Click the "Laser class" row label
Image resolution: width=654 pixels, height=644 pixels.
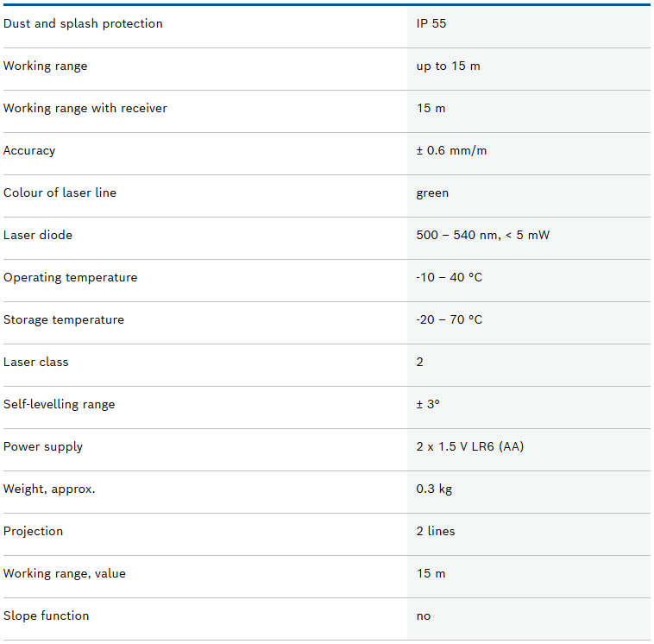point(35,362)
